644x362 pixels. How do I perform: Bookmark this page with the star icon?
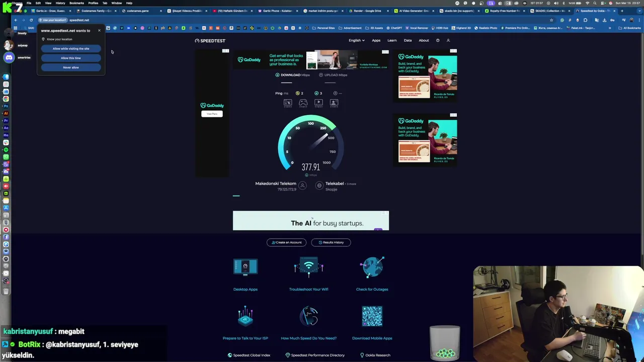click(551, 20)
